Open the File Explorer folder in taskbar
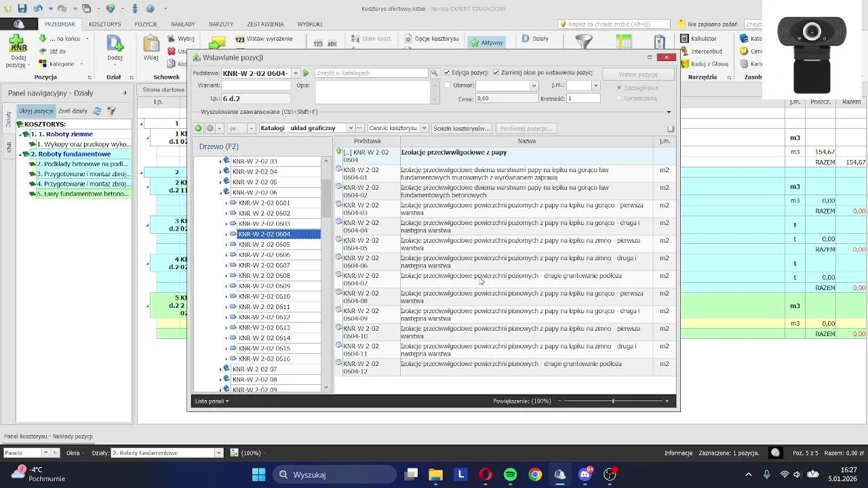This screenshot has height=488, width=868. tap(435, 474)
